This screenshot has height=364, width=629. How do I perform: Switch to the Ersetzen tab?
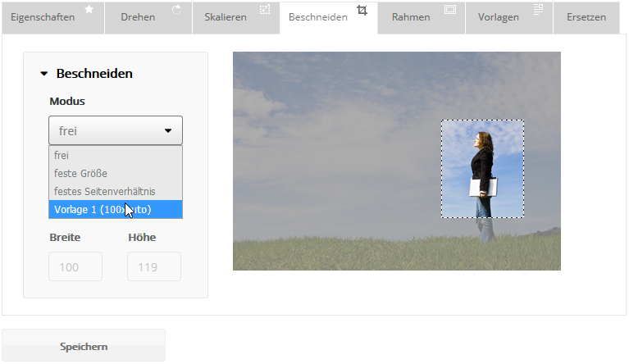pyautogui.click(x=586, y=17)
